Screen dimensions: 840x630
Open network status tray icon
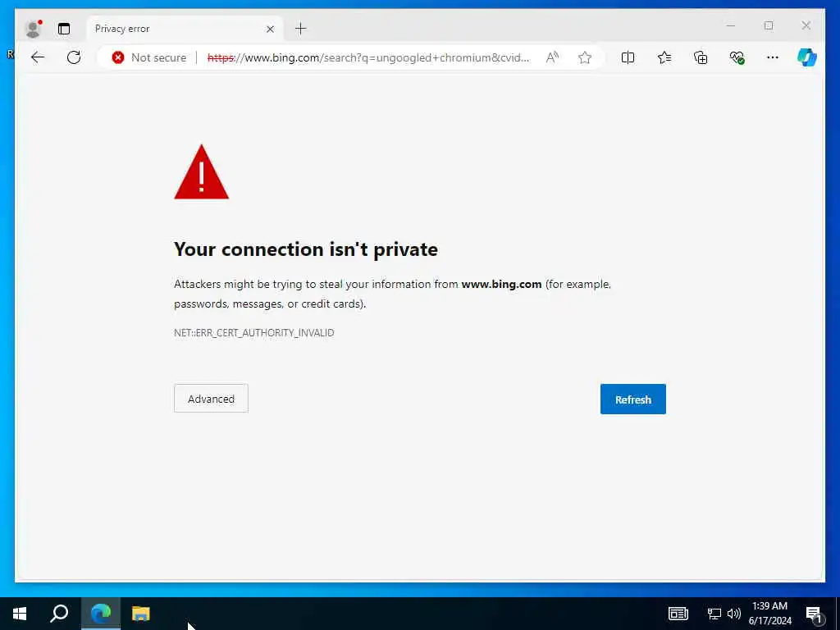click(714, 614)
